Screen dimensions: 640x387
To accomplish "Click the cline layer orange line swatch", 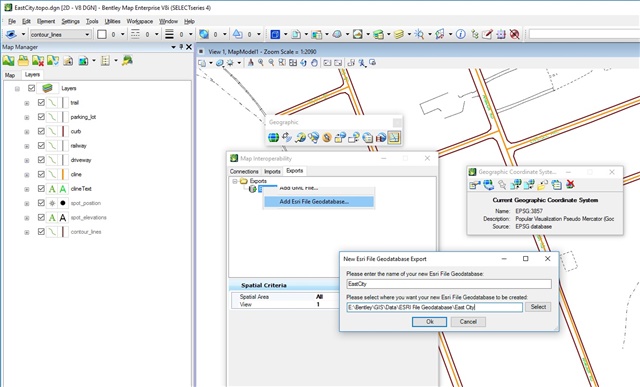I will (x=63, y=174).
